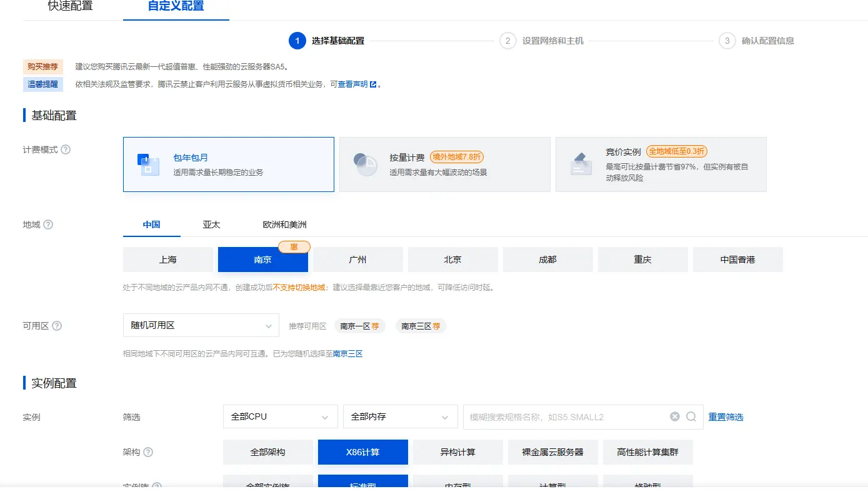The image size is (868, 494).
Task: Switch to 自定义配置 tab
Action: (176, 6)
